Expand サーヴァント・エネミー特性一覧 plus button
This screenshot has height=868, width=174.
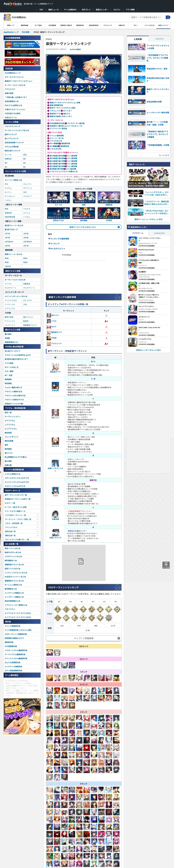pyautogui.click(x=38, y=519)
